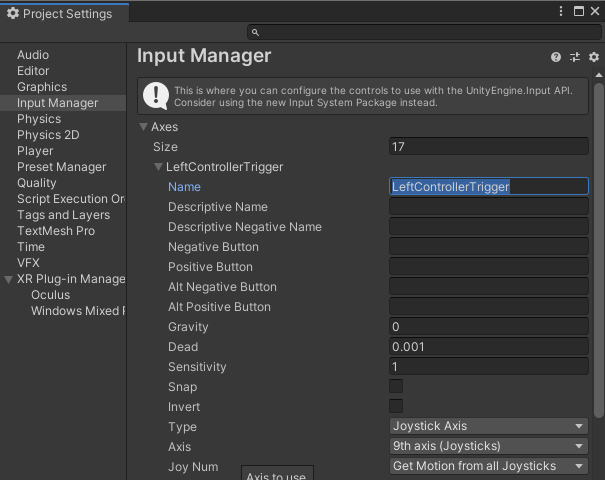
Task: Click the Alt Negative Button field
Action: (x=488, y=287)
